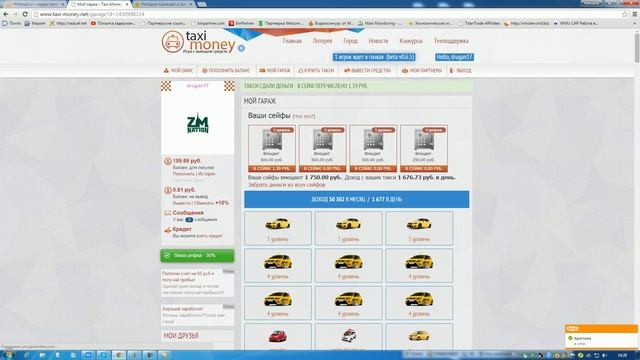Click the Сообщения link in sidebar
Image resolution: width=640 pixels, height=360 pixels.
click(188, 213)
